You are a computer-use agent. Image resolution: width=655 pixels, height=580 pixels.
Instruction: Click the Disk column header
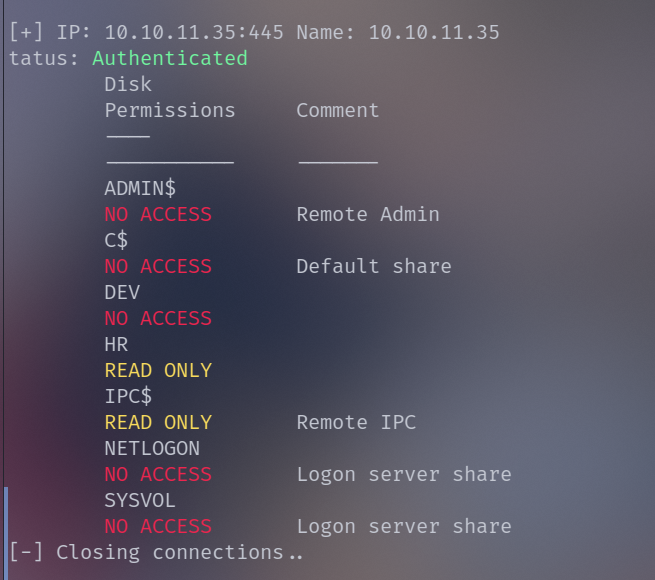[128, 85]
